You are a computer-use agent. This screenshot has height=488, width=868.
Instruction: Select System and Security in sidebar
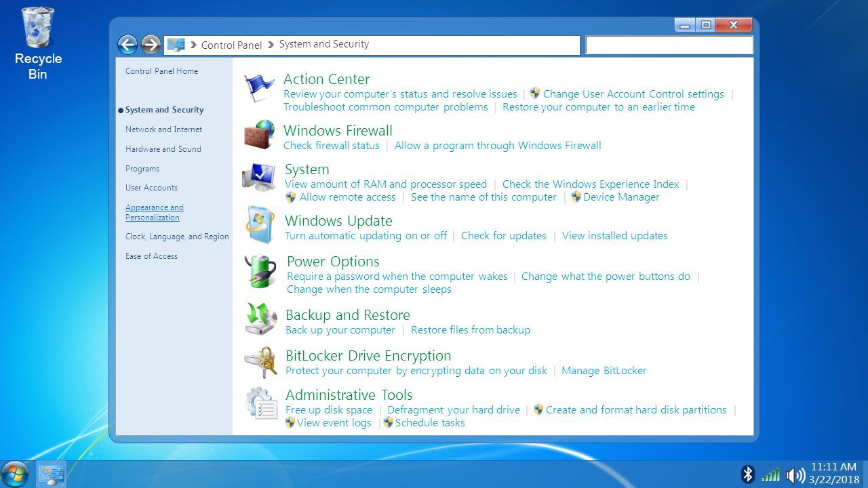click(x=164, y=110)
